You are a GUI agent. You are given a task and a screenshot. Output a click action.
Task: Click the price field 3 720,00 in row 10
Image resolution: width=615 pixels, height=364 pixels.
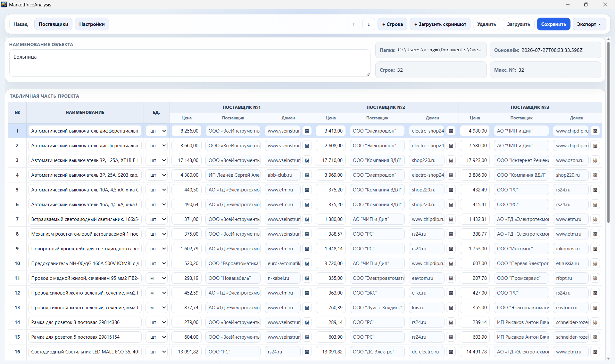[331, 263]
